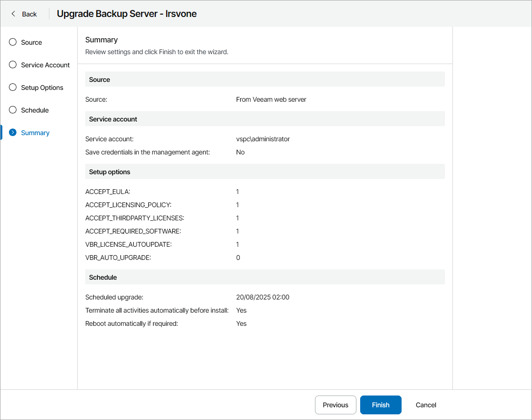Click Finish to exit the wizard
The width and height of the screenshot is (532, 420).
coord(380,405)
